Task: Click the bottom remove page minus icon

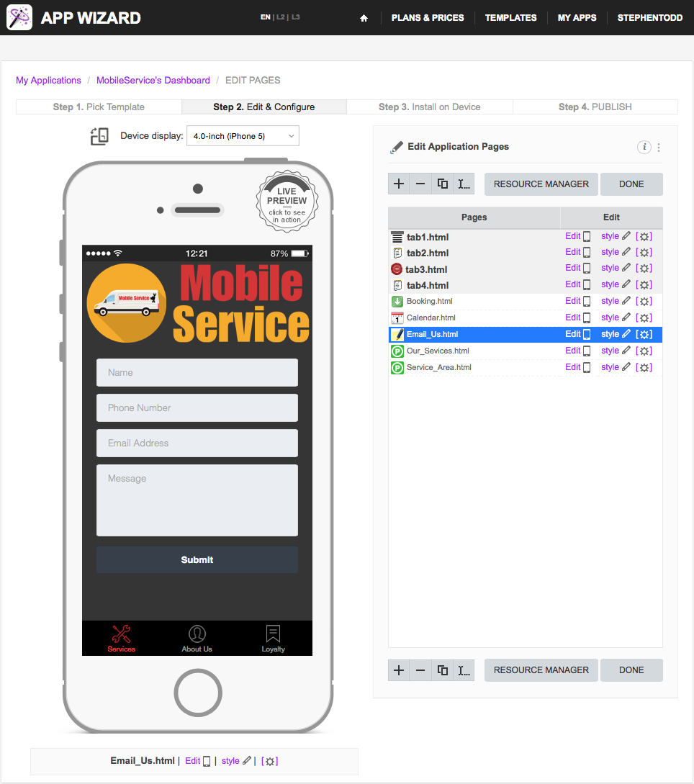Action: pos(420,670)
